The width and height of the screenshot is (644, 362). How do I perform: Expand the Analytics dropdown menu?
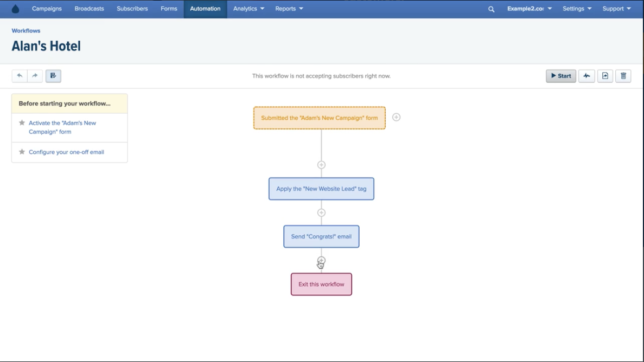coord(248,9)
